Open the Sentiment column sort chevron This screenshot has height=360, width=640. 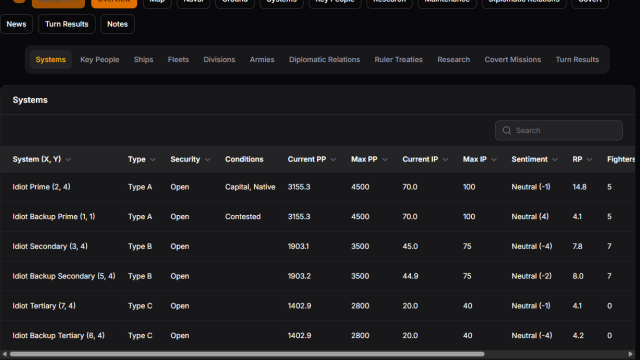tap(555, 160)
